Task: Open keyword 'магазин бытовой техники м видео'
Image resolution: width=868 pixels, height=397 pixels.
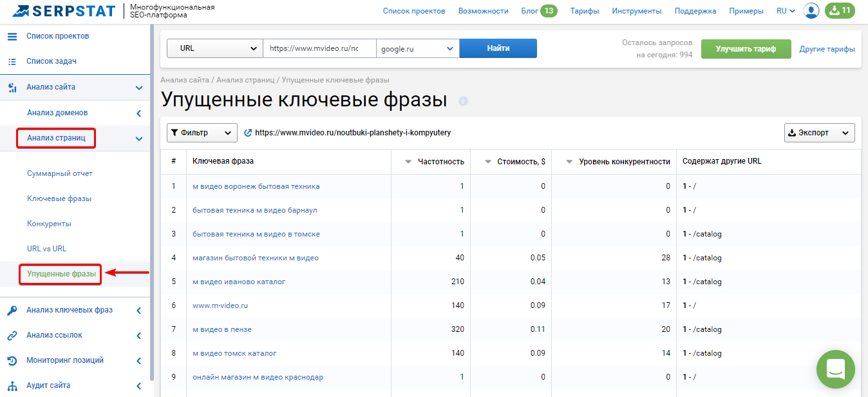Action: pyautogui.click(x=256, y=258)
